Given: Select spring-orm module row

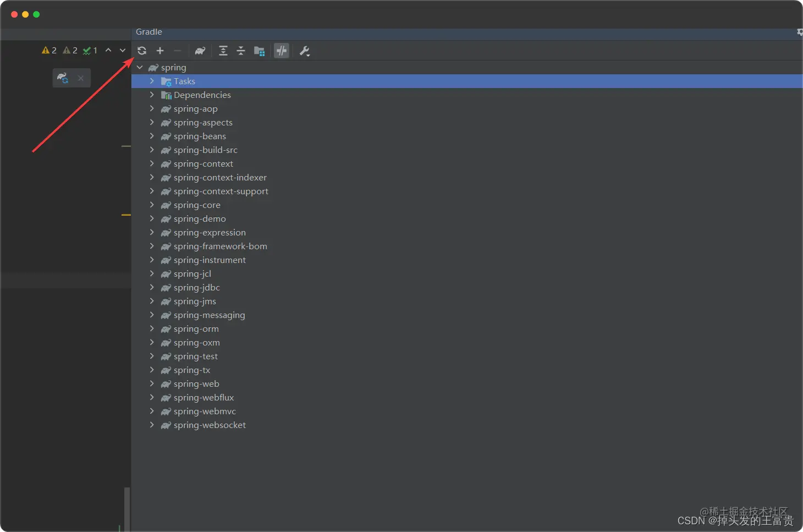Looking at the screenshot, I should pyautogui.click(x=466, y=328).
